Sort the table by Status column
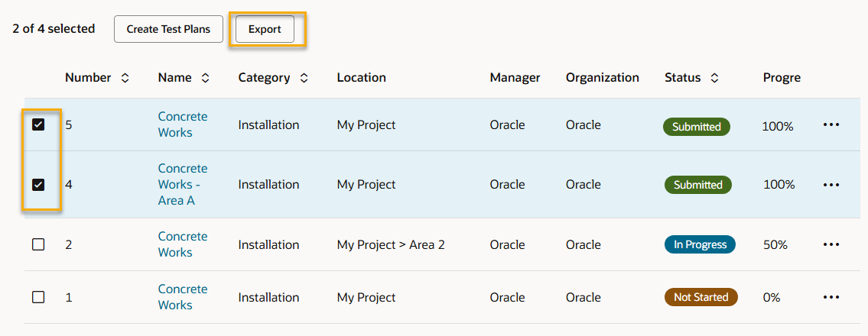Screen dimensions: 868x336 pyautogui.click(x=714, y=78)
